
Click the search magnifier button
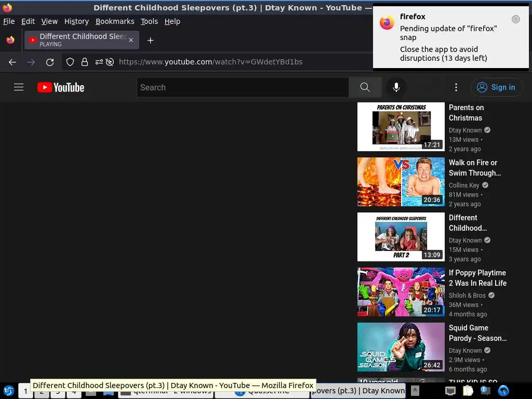(x=365, y=87)
